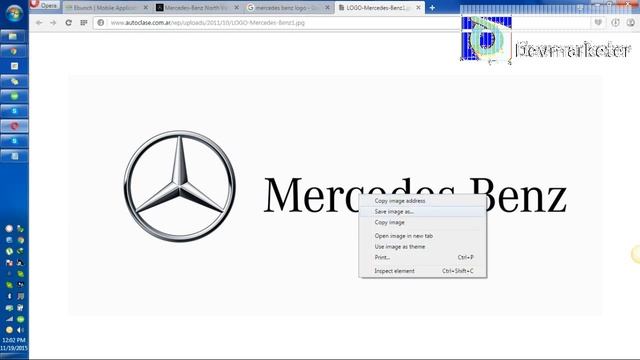The image size is (640, 360).
Task: Click the volume speaker tray icon
Action: (20, 330)
